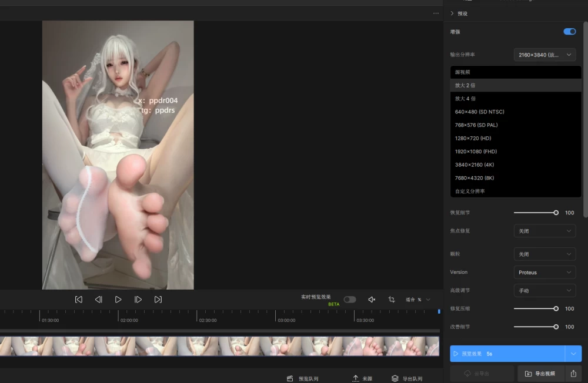
Task: Open the Version Proteus dropdown
Action: click(544, 273)
